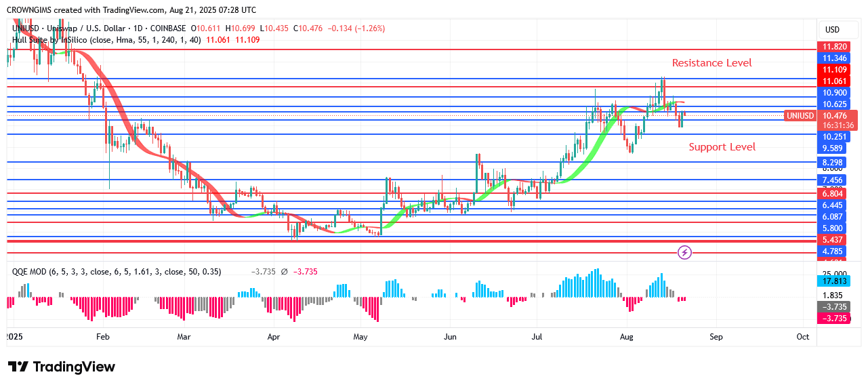Click the 1.835 QQE scale value

click(x=833, y=296)
